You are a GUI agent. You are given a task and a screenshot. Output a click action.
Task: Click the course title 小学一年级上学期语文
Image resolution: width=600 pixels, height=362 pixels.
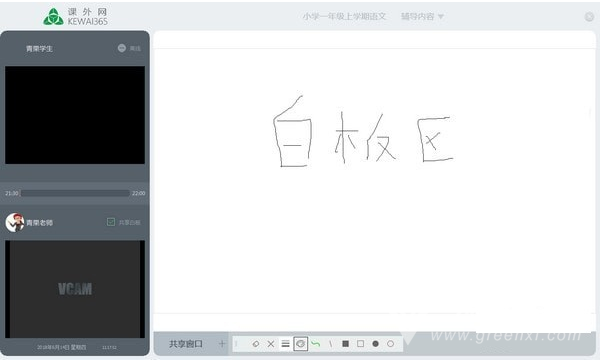[x=344, y=16]
